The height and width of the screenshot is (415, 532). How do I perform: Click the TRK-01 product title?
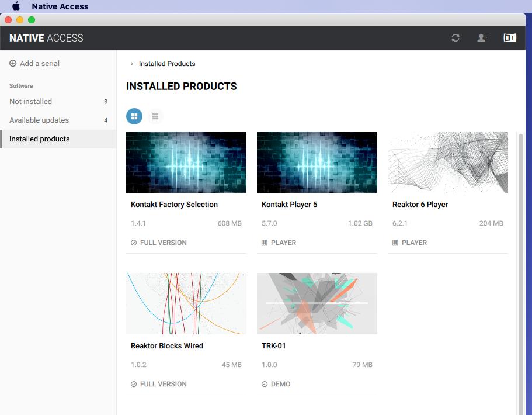pyautogui.click(x=274, y=345)
